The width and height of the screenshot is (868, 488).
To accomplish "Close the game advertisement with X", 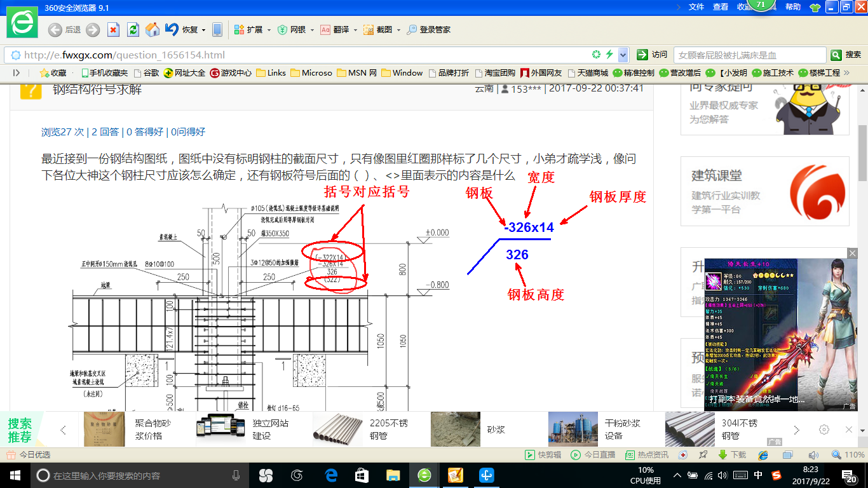I will pos(853,253).
